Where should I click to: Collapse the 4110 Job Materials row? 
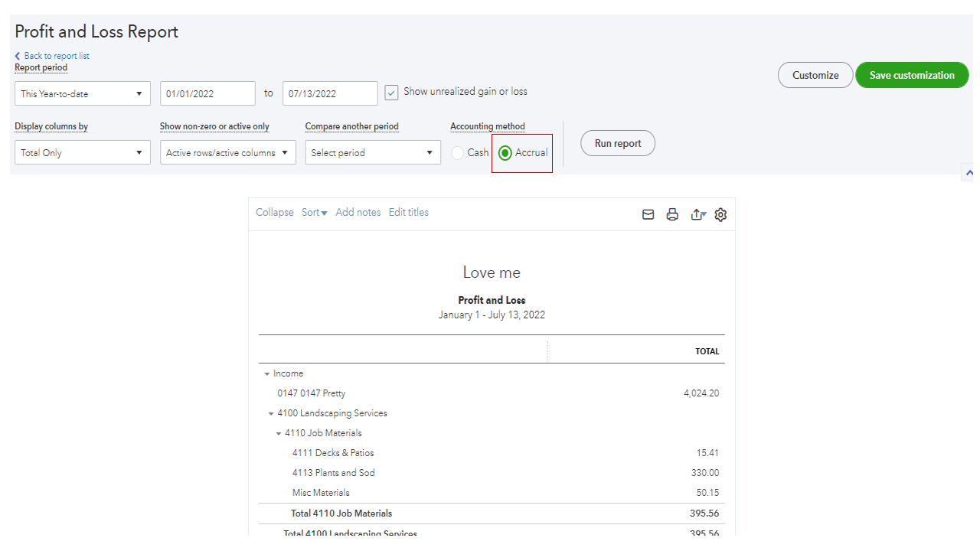click(x=279, y=434)
